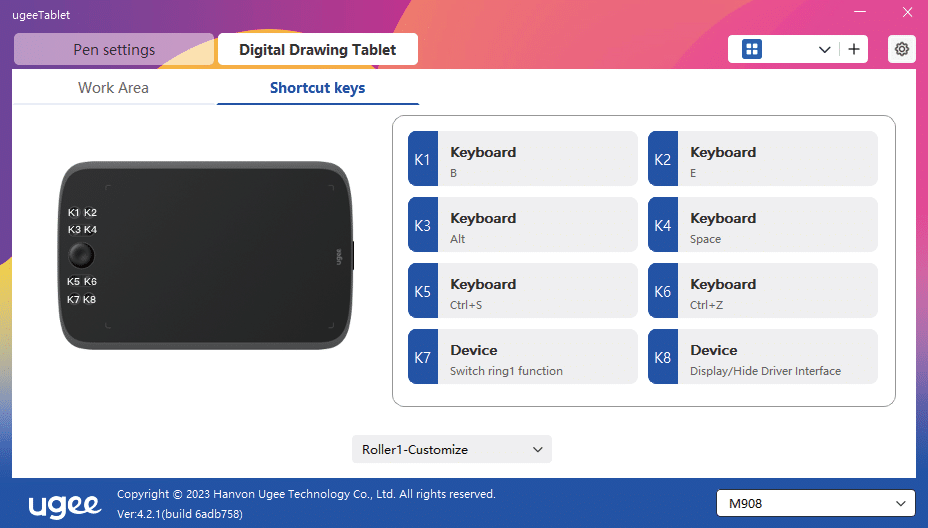This screenshot has width=928, height=528.
Task: Click K7 key on tablet image
Action: 73,300
